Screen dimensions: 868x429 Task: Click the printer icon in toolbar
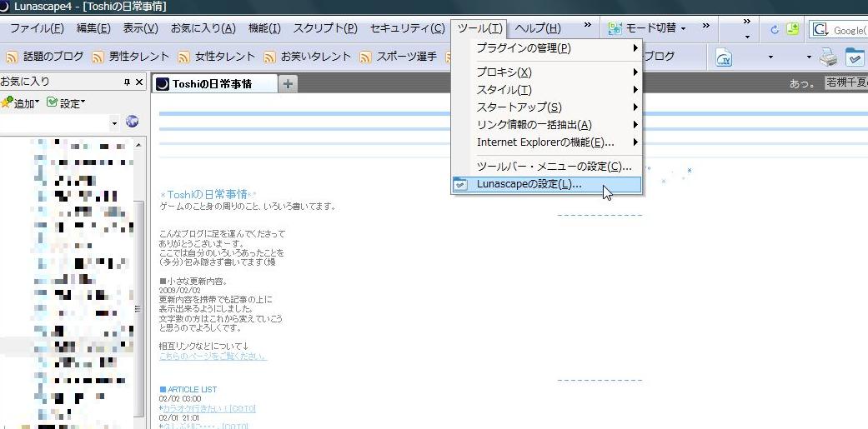(x=828, y=57)
